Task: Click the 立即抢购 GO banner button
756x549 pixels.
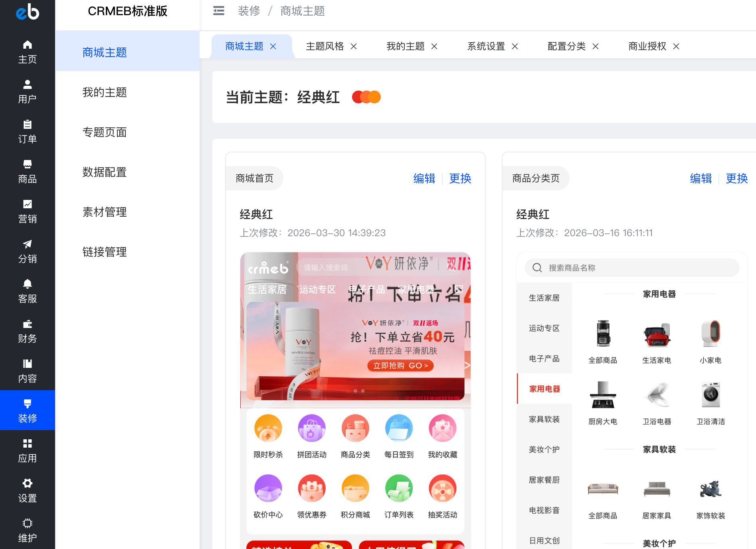Action: [x=401, y=365]
